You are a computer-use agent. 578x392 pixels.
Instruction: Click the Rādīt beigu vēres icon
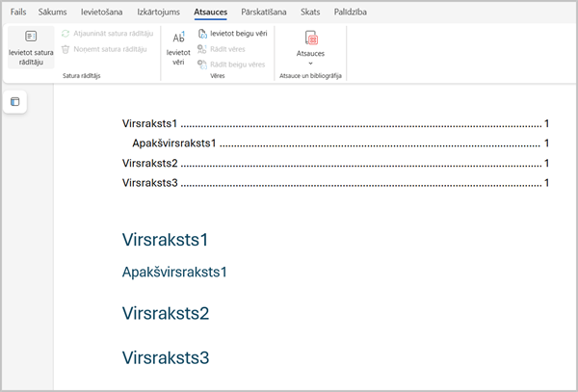point(202,65)
